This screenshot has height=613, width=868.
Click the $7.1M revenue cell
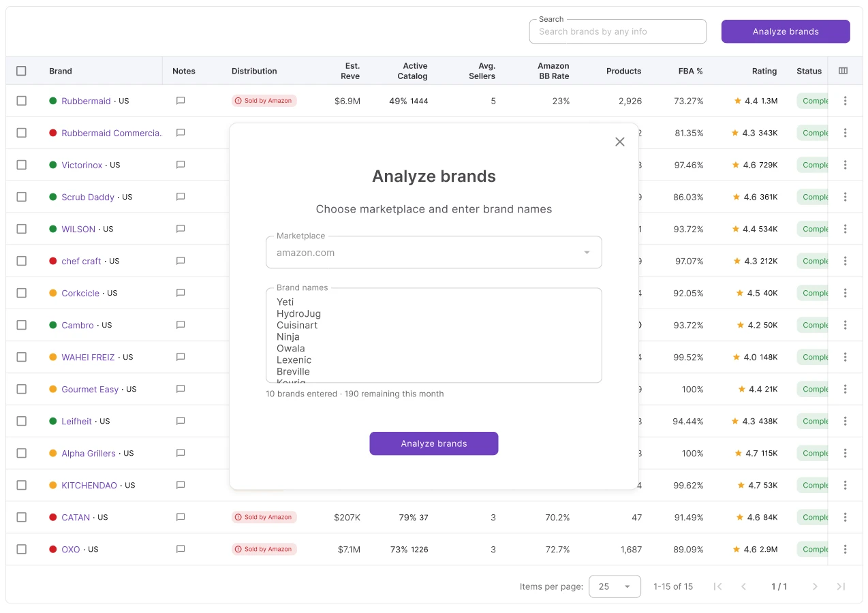click(347, 549)
